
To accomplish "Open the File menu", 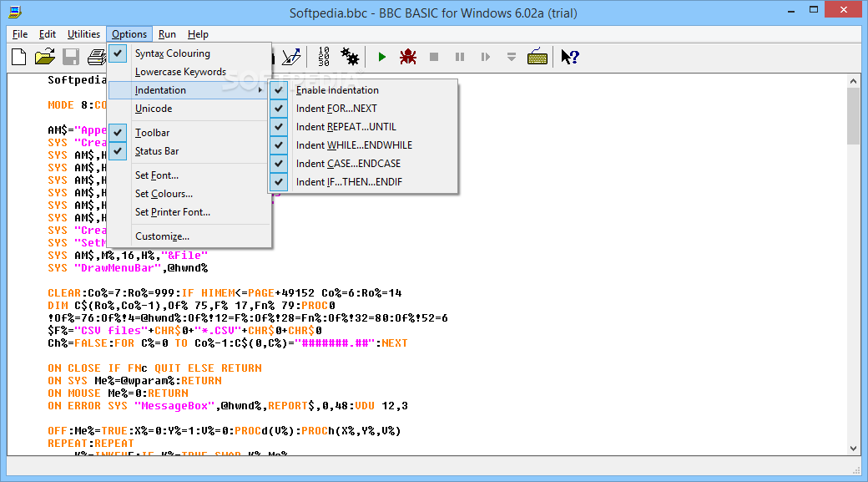I will [20, 33].
